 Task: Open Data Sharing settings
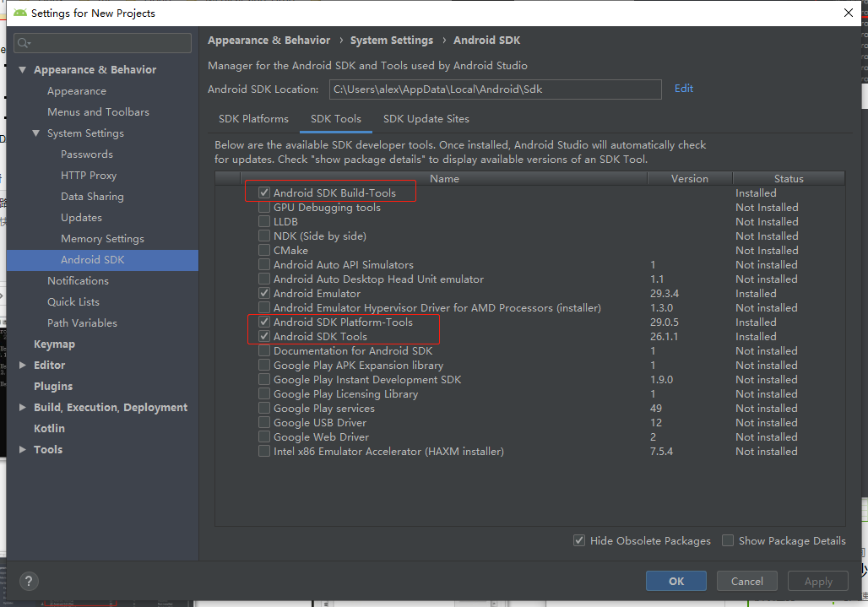pos(92,197)
